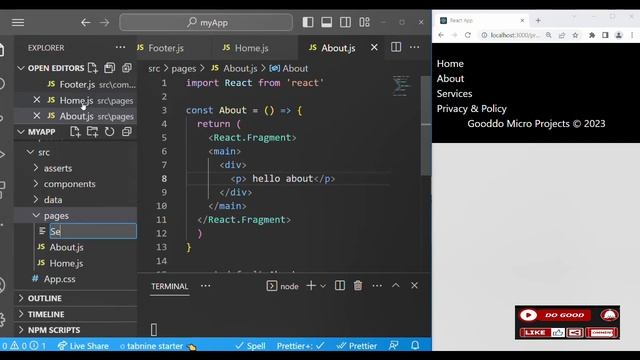Image resolution: width=640 pixels, height=360 pixels.
Task: Click Save All icon in Open Editors
Action: pos(109,68)
